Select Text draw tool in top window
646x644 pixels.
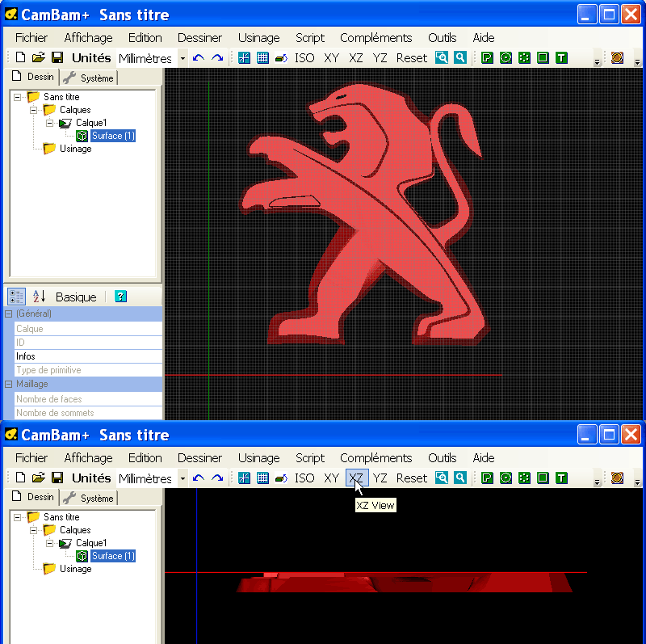[x=561, y=57]
